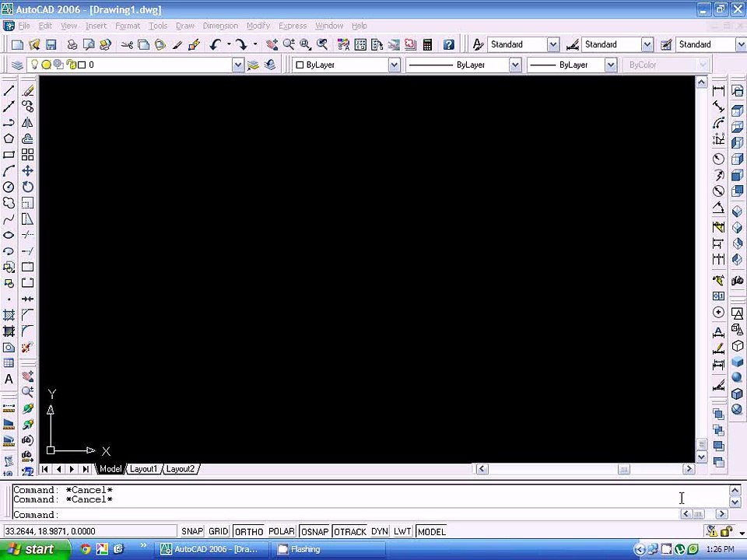Viewport: 747px width, 560px height.
Task: Click the Express menu
Action: pos(293,26)
